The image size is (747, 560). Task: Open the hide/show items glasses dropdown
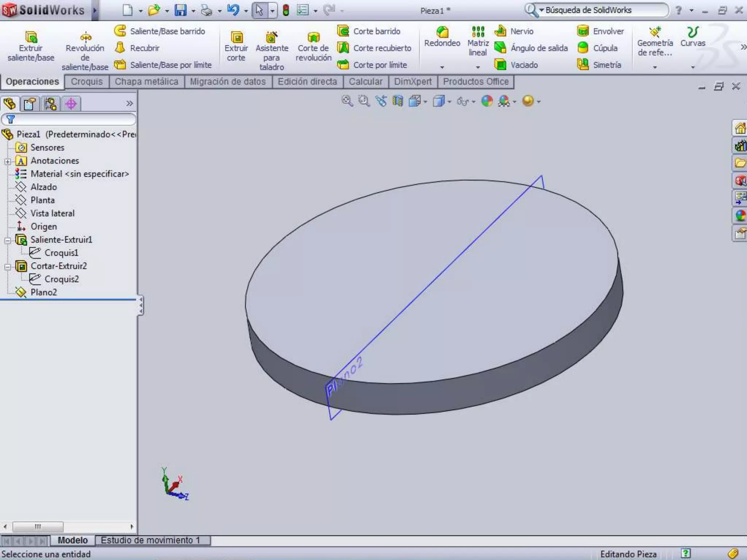tap(466, 101)
